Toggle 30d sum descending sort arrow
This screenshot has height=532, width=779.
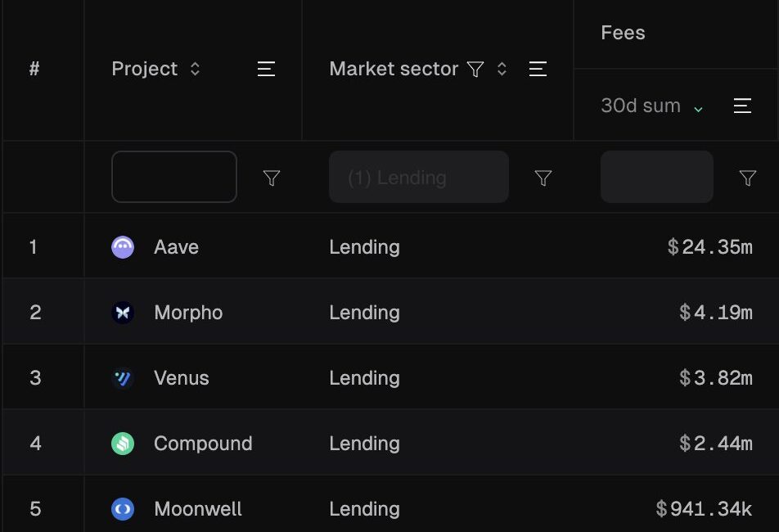pyautogui.click(x=698, y=109)
